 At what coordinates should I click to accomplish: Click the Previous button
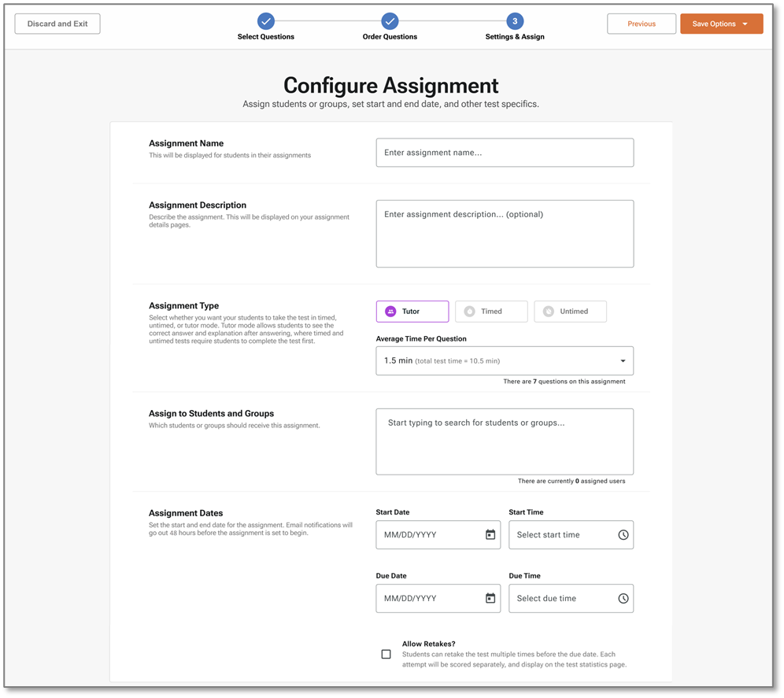click(x=641, y=24)
